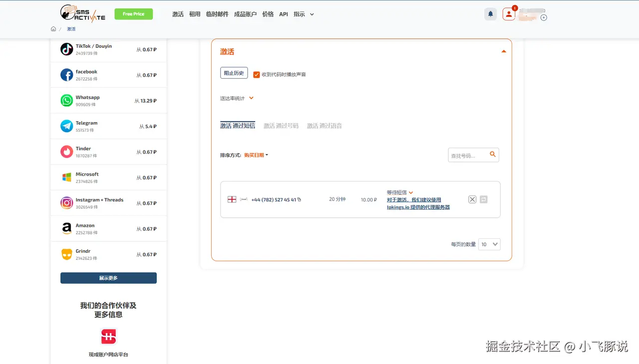
Task: Open the notification bell
Action: point(491,14)
